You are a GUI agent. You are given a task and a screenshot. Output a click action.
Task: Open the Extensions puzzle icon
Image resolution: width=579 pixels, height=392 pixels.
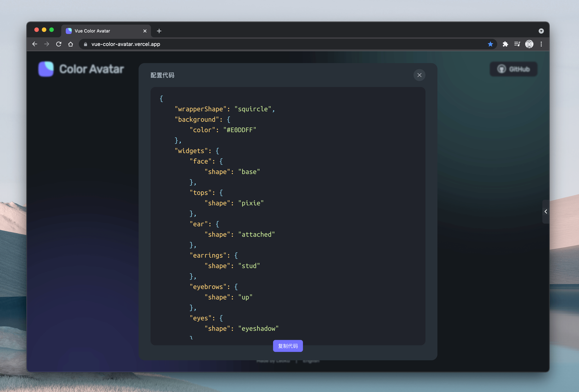[505, 44]
